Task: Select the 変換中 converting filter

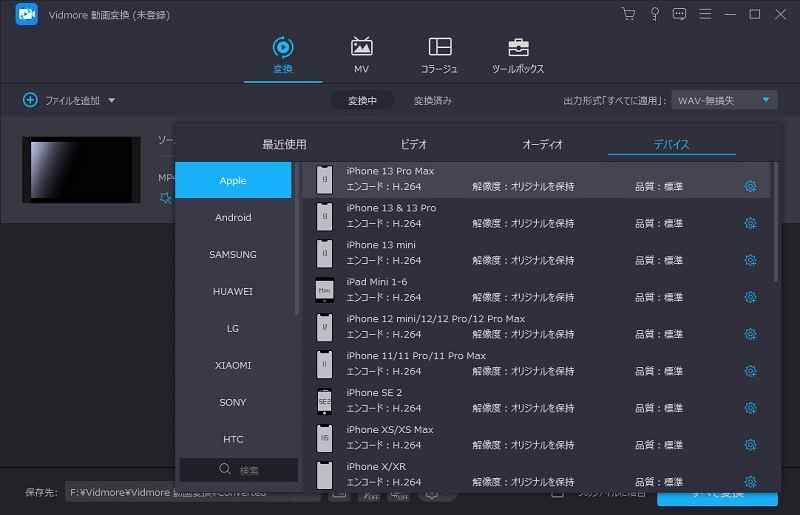Action: tap(362, 101)
